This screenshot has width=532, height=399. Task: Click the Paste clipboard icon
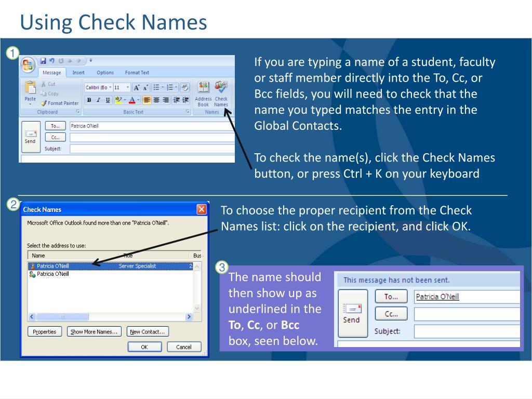[x=30, y=87]
